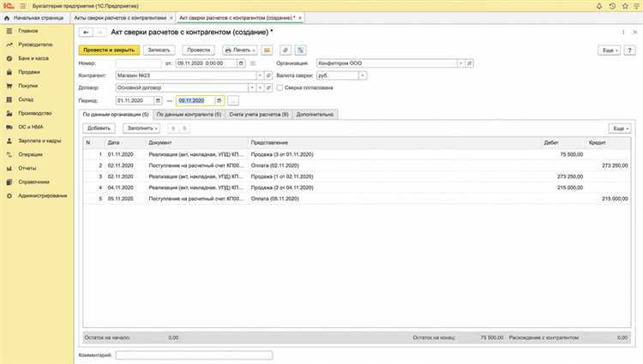Open Покупки cart icon

(9, 86)
